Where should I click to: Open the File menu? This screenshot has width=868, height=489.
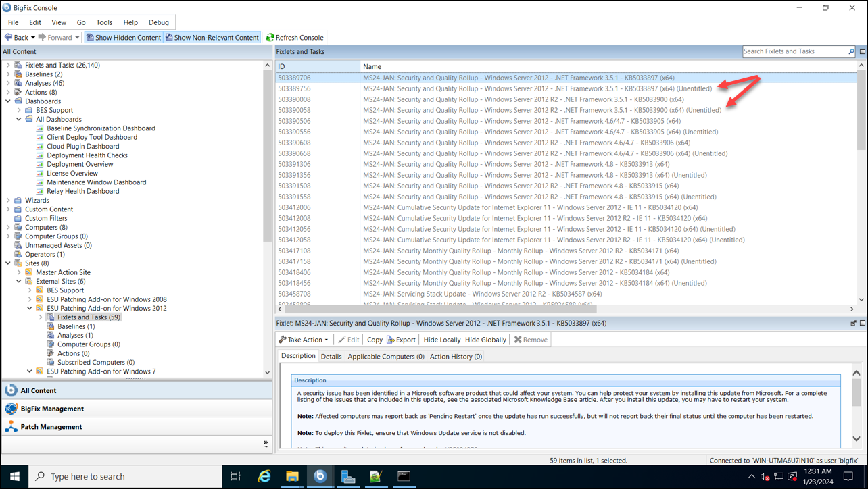(14, 22)
